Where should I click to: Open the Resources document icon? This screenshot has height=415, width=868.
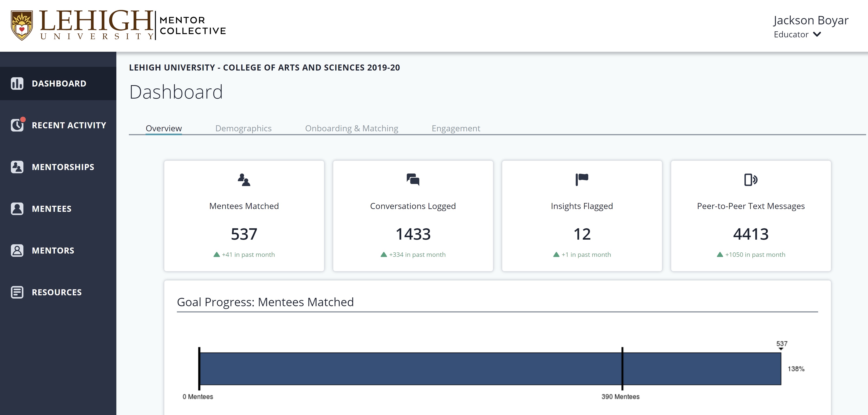click(17, 292)
